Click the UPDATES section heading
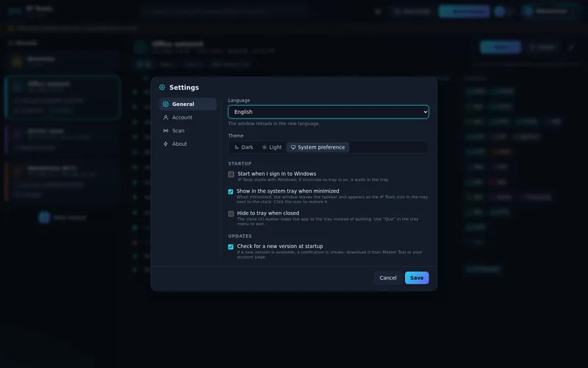 240,236
